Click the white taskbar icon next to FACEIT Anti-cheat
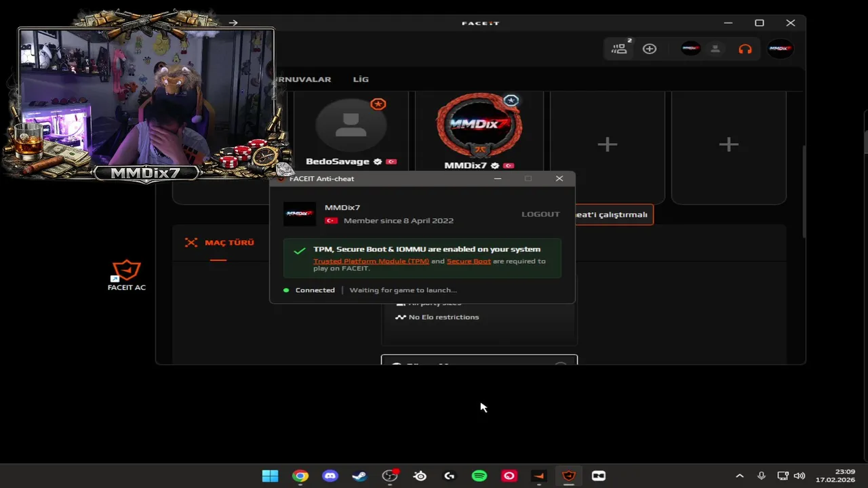 point(599,476)
